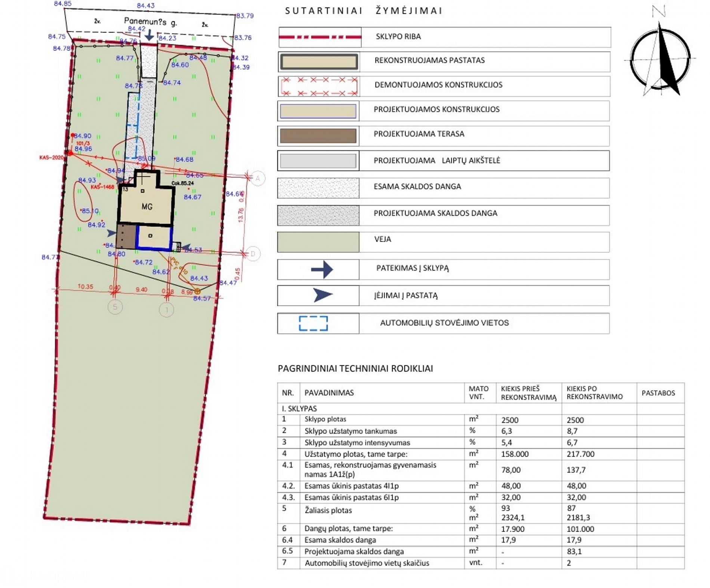This screenshot has height=588, width=710.
Task: Click the Sklypo plotas row name in the table
Action: click(325, 420)
